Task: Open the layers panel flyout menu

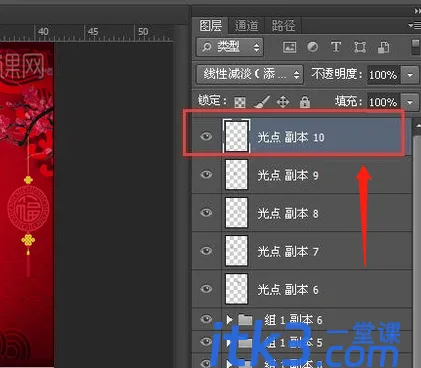Action: point(415,25)
